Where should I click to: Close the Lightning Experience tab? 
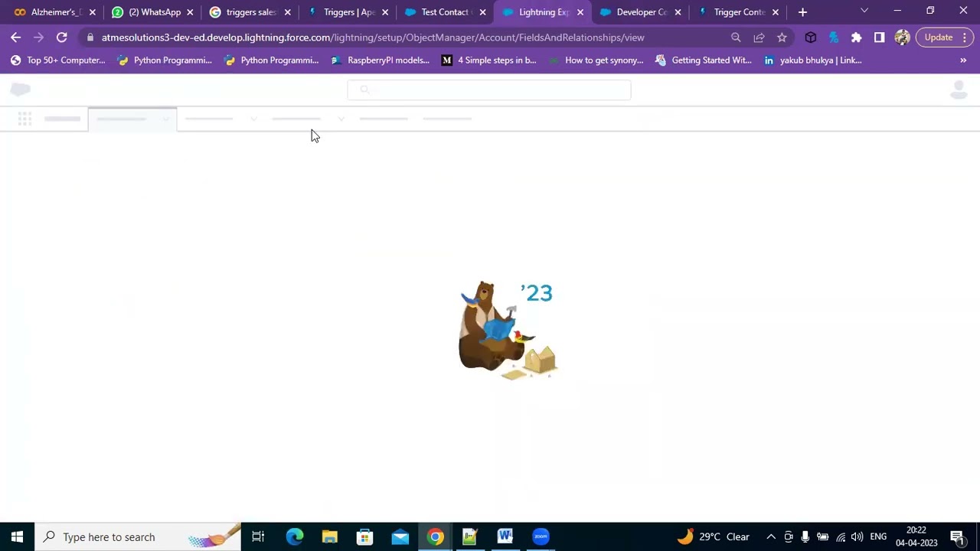[x=580, y=12]
